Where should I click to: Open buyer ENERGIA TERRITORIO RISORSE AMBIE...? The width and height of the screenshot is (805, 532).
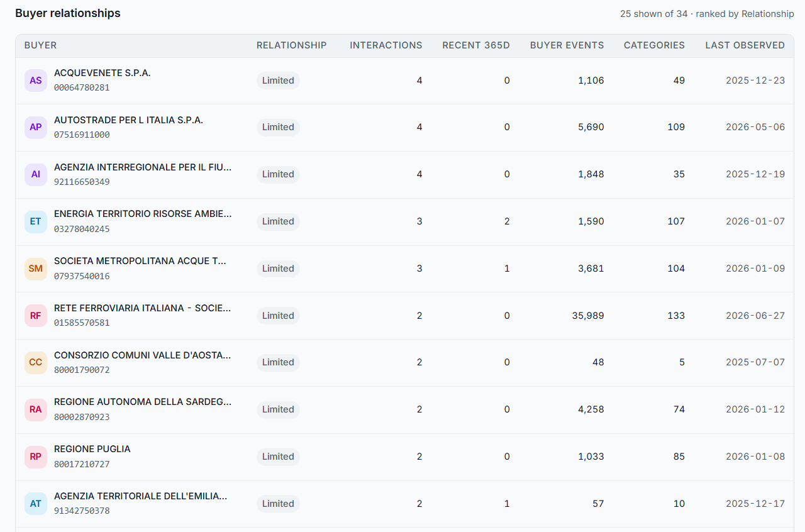click(143, 214)
